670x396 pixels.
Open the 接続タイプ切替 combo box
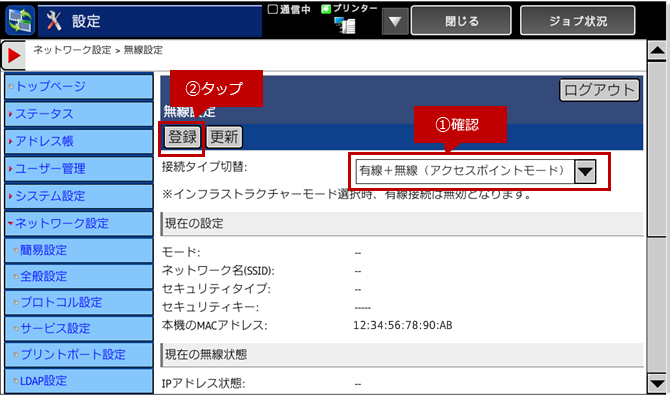click(476, 171)
